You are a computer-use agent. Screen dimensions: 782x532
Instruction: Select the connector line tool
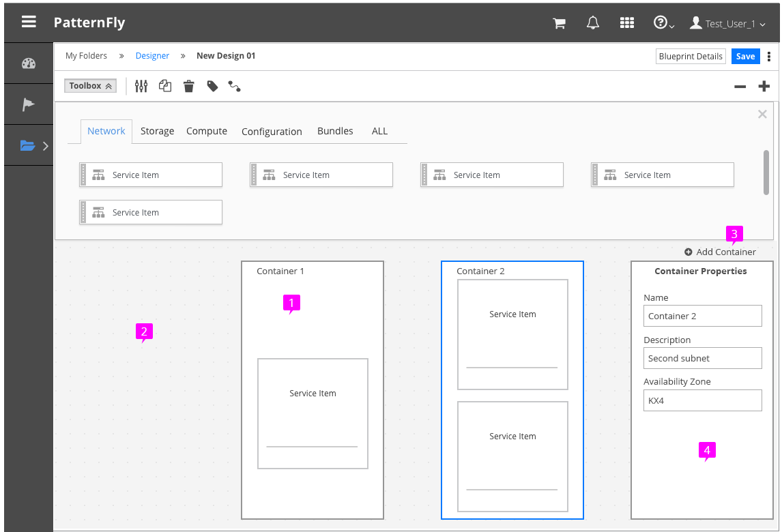235,86
